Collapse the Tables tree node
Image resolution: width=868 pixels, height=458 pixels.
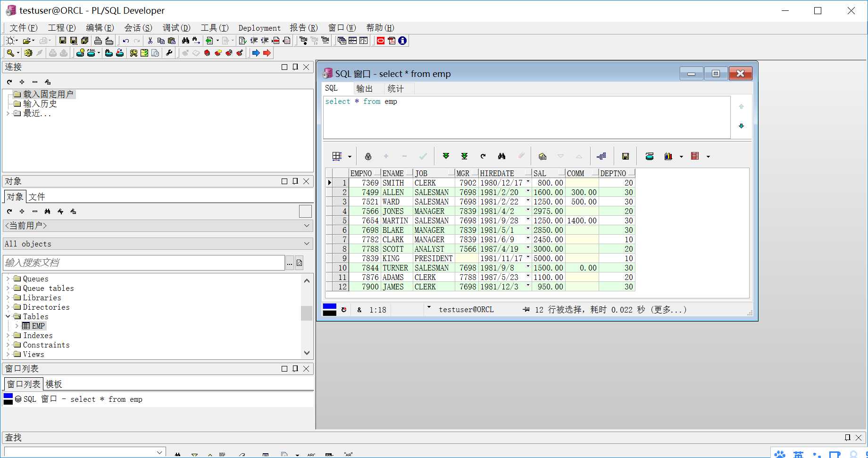pos(8,316)
